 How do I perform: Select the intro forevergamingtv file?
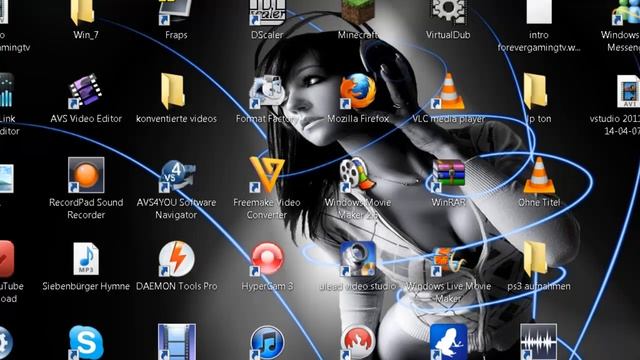click(x=539, y=11)
